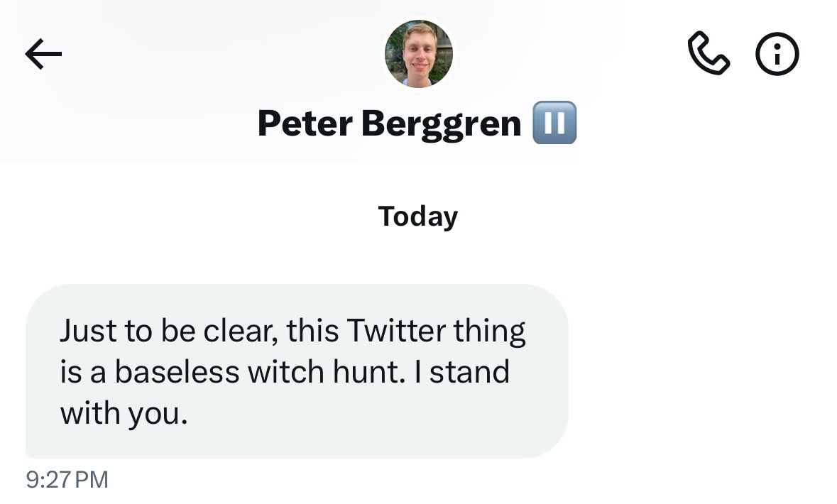Tap the pause emoji beside the name
Screen dimensions: 837x504
pos(554,123)
